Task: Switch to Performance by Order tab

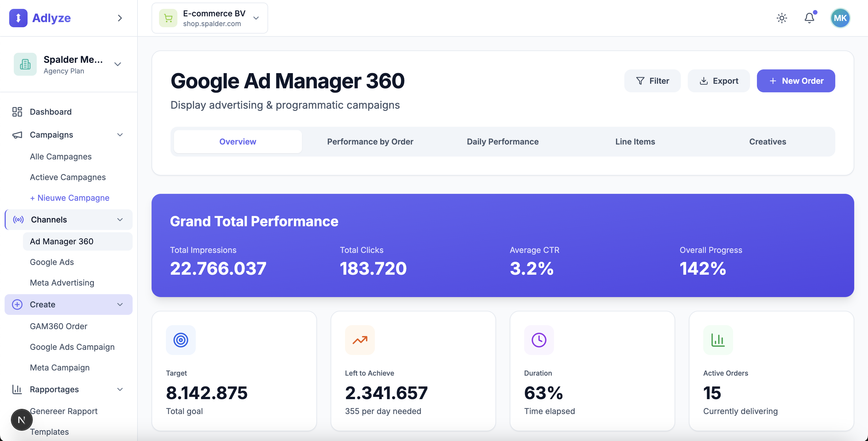Action: (x=370, y=141)
